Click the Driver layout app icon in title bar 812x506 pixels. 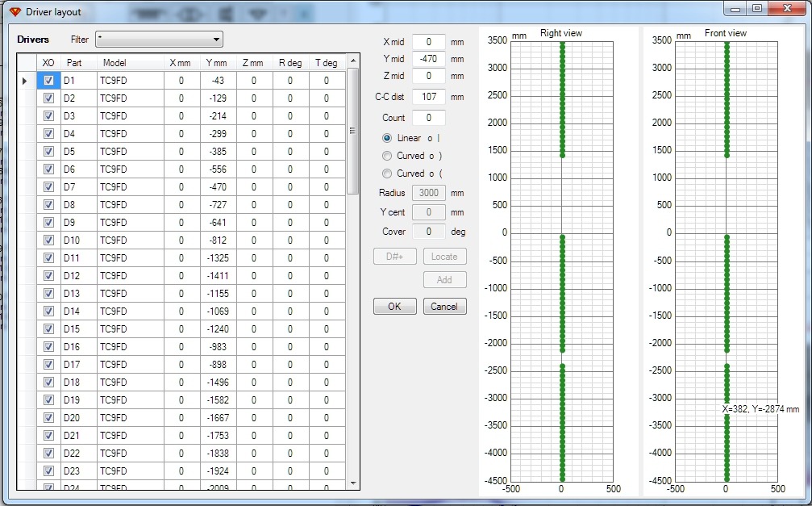[15, 12]
